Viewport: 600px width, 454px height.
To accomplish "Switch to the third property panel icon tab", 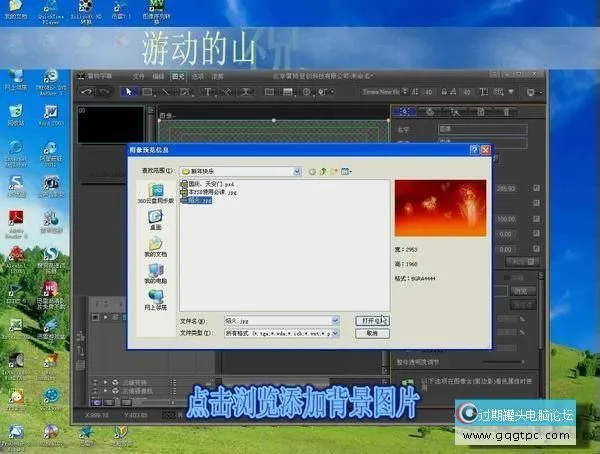I will pyautogui.click(x=455, y=111).
